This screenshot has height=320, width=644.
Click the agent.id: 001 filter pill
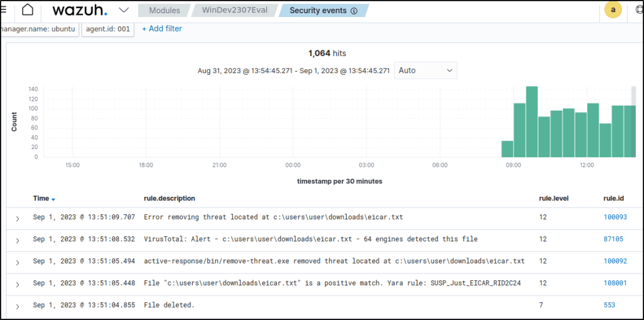(108, 29)
